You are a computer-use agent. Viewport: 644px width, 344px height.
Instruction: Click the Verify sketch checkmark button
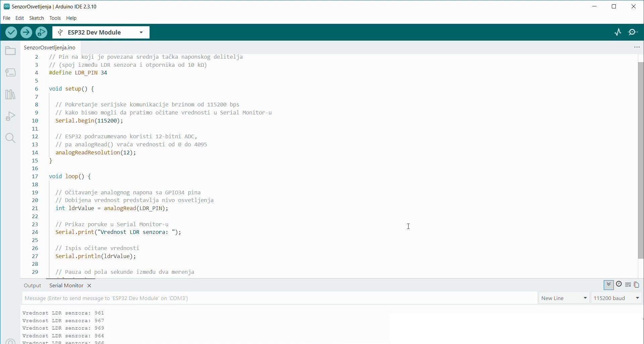[11, 33]
